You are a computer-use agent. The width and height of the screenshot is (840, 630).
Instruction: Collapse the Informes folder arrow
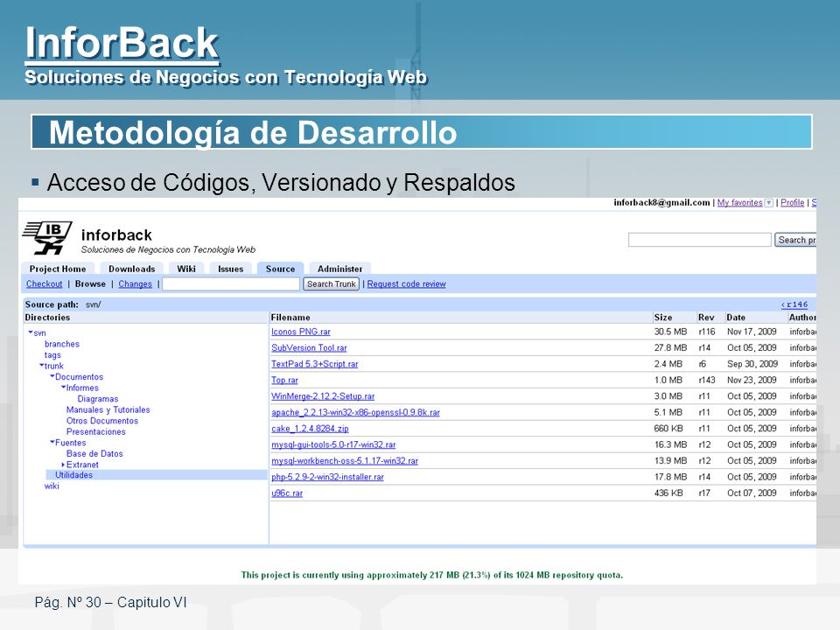point(64,388)
